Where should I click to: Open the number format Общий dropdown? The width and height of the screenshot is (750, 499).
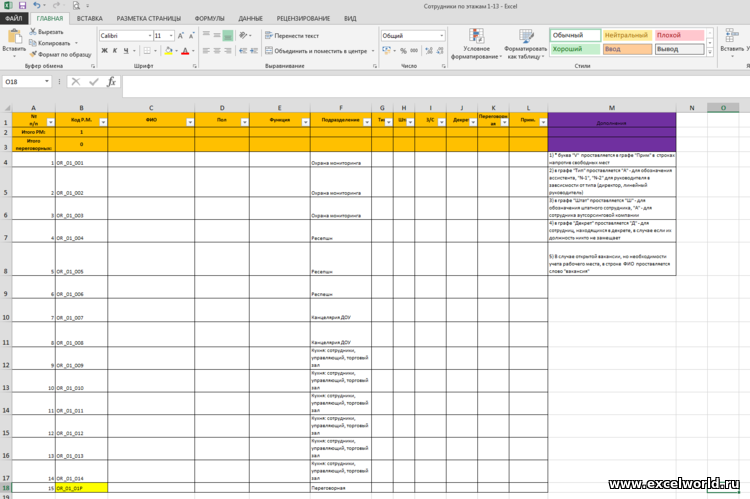tap(441, 36)
